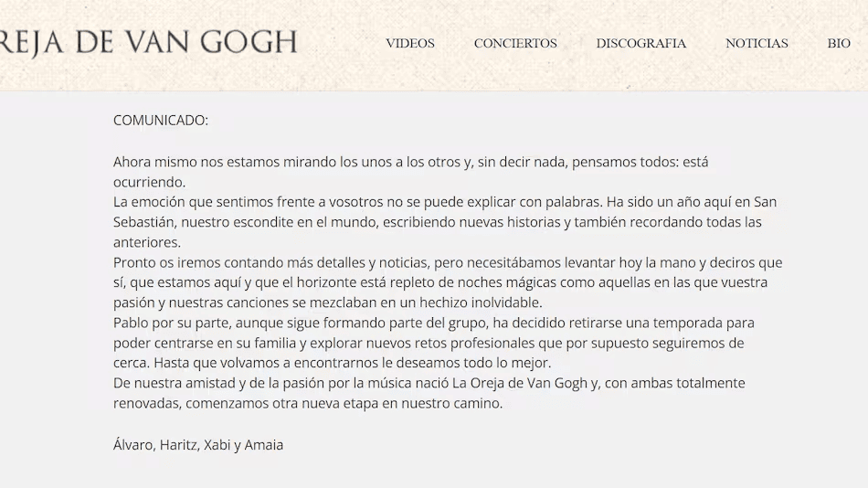Click the COMUNICADO: heading text
868x488 pixels.
[x=161, y=121]
